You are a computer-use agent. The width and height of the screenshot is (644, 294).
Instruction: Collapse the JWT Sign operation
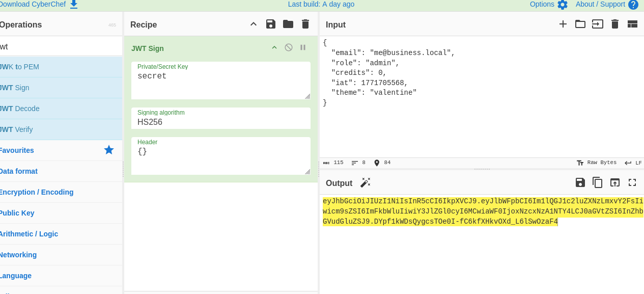tap(274, 47)
